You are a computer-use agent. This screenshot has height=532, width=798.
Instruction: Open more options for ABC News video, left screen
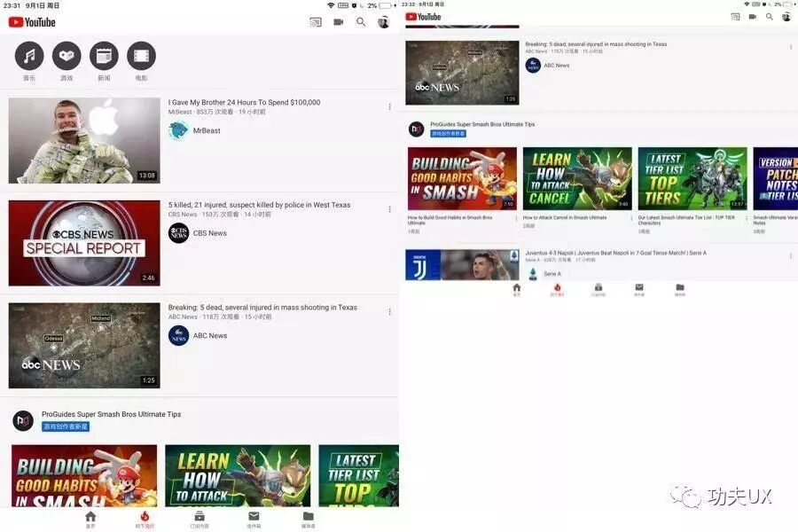(x=390, y=311)
